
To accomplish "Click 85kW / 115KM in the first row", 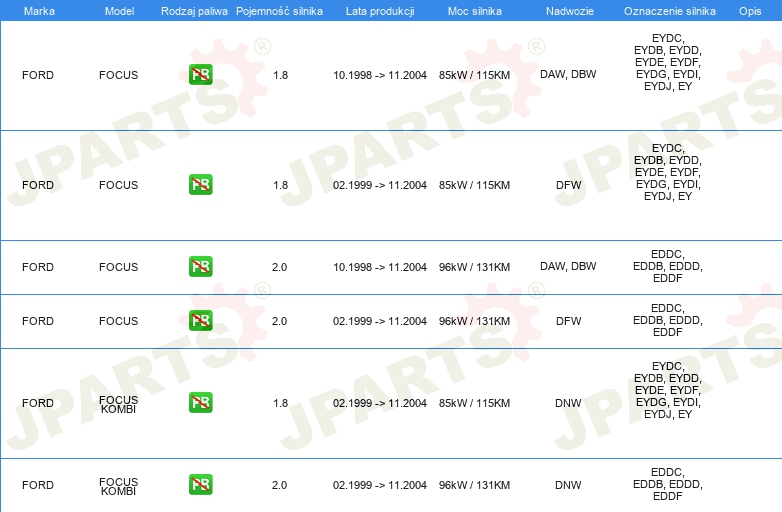I will [474, 75].
